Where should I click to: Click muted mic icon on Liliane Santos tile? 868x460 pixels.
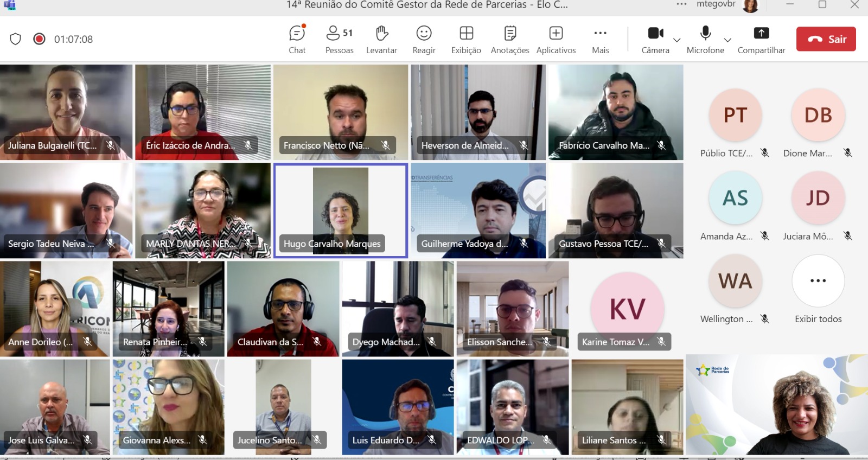click(x=661, y=440)
